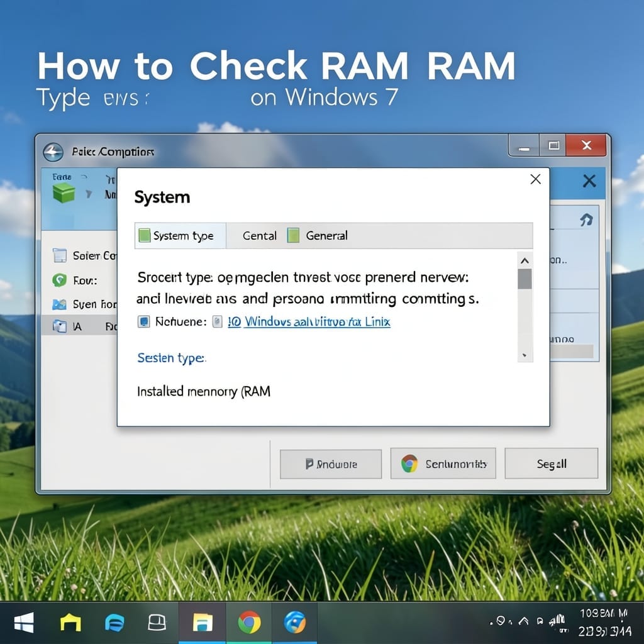The height and width of the screenshot is (644, 644).
Task: Switch to the 'System type' tab
Action: [180, 236]
